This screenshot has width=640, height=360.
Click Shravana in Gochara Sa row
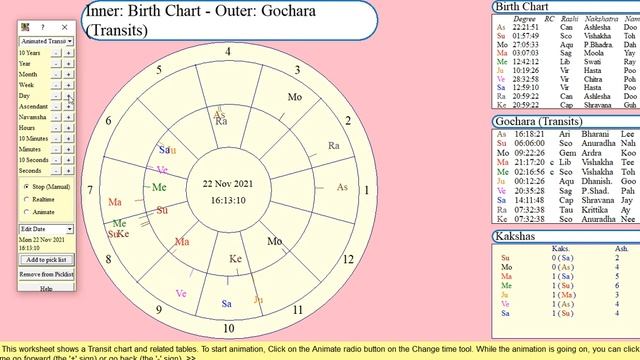click(598, 200)
